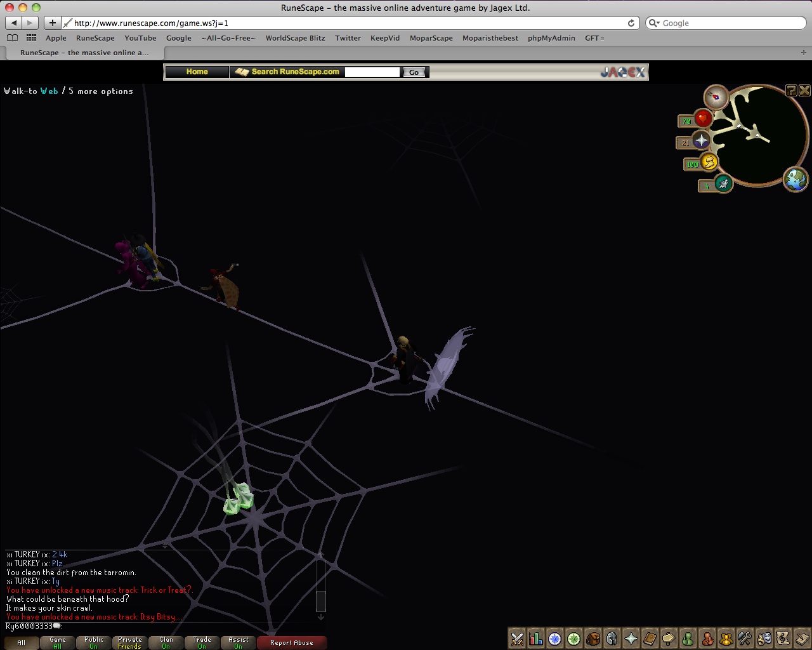Click the Report Abuse button
Screen dimensions: 812x650
292,642
